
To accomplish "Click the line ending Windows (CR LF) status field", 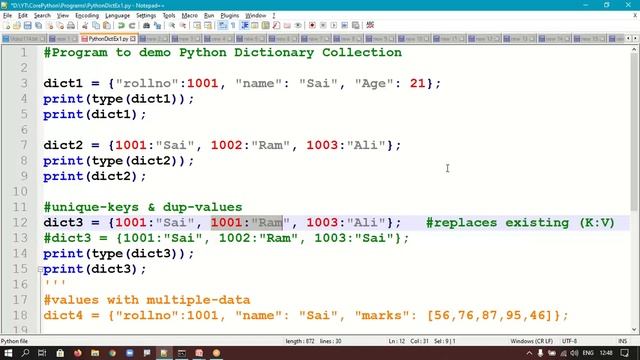I will point(531,341).
